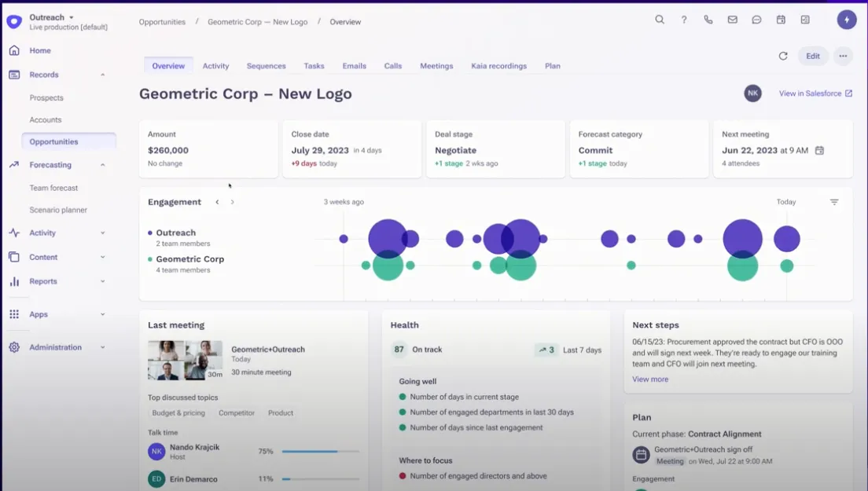868x491 pixels.
Task: Open Accounts in the sidebar
Action: click(x=46, y=120)
